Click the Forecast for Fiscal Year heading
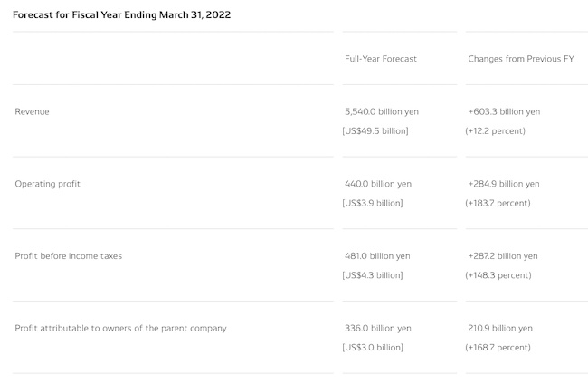 coord(121,15)
